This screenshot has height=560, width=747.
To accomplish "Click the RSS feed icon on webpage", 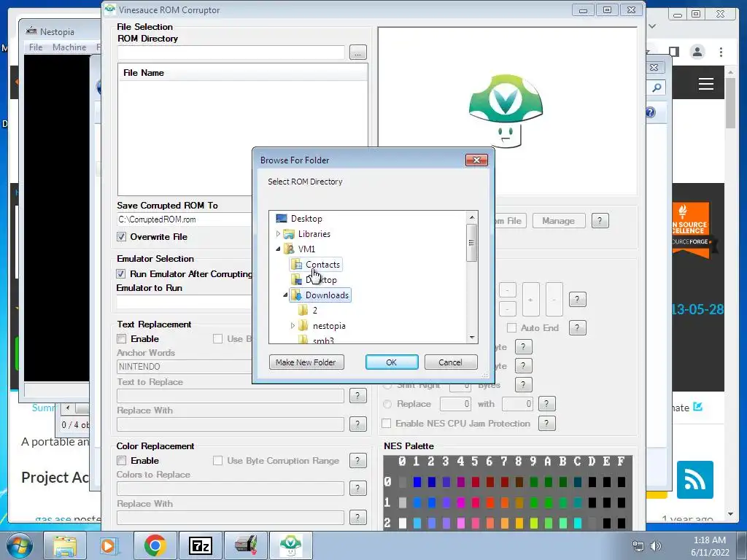I will [x=694, y=480].
